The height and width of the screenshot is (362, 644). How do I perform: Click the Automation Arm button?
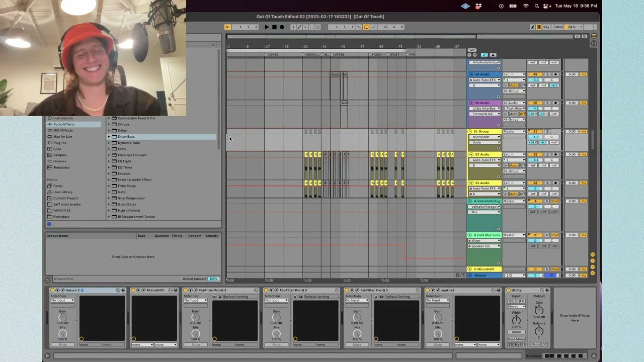point(299,27)
